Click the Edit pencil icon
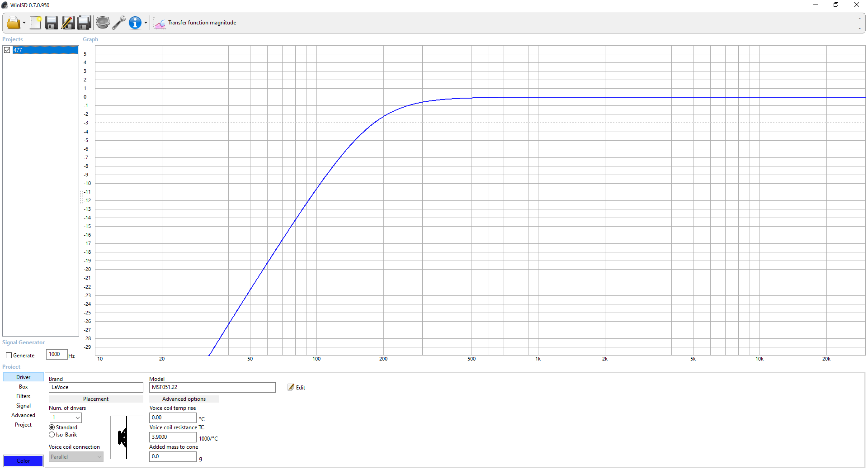This screenshot has height=470, width=868. click(291, 387)
